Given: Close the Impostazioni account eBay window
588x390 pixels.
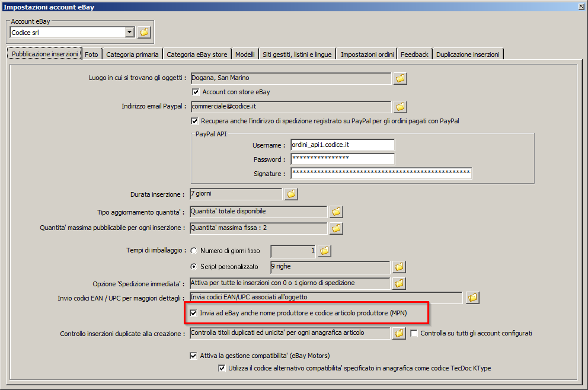Looking at the screenshot, I should click(581, 7).
